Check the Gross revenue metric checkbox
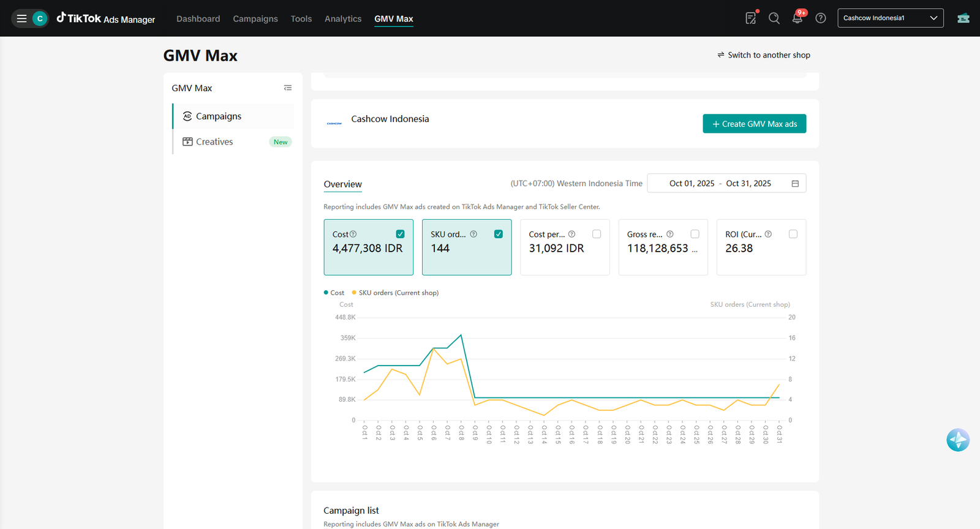This screenshot has height=529, width=980. click(695, 234)
